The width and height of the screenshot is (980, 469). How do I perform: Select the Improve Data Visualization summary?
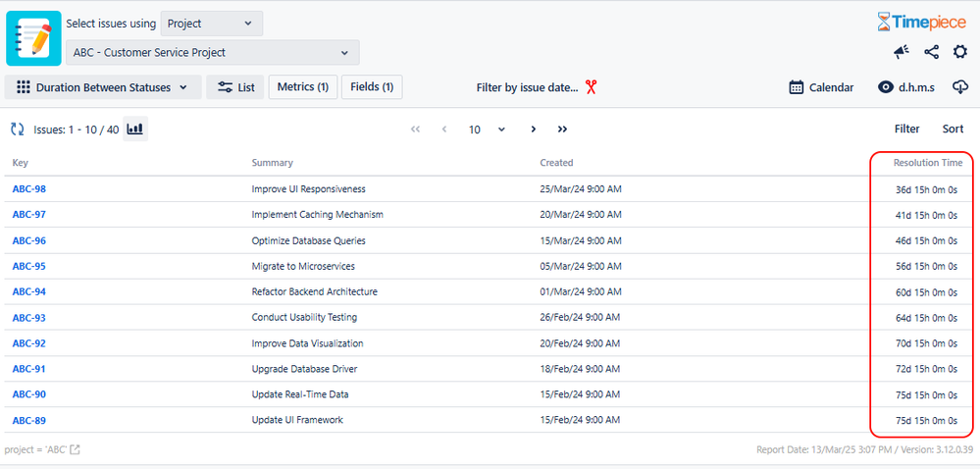pos(307,343)
